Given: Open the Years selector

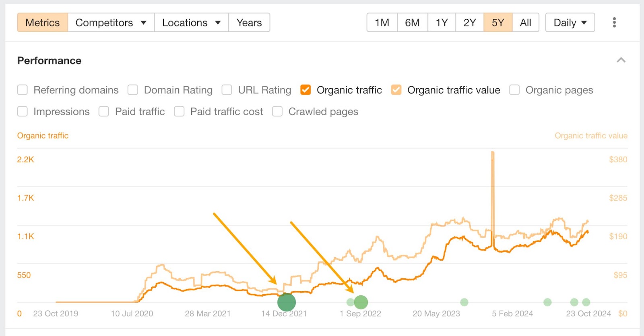Looking at the screenshot, I should [x=249, y=23].
